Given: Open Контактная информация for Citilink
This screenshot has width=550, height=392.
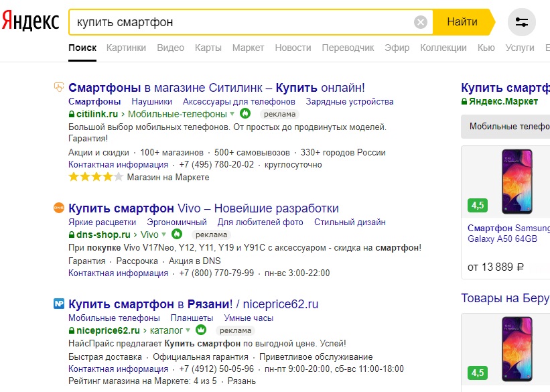Looking at the screenshot, I should point(118,165).
